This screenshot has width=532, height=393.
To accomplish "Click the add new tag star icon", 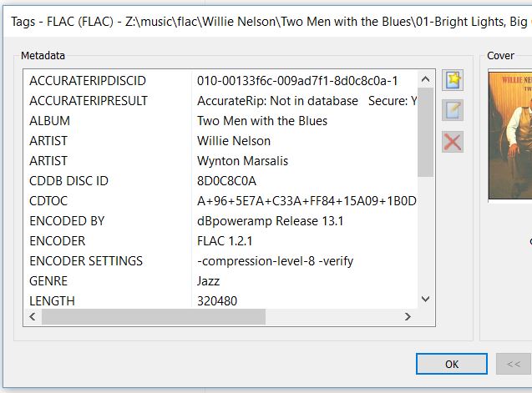I will click(453, 80).
